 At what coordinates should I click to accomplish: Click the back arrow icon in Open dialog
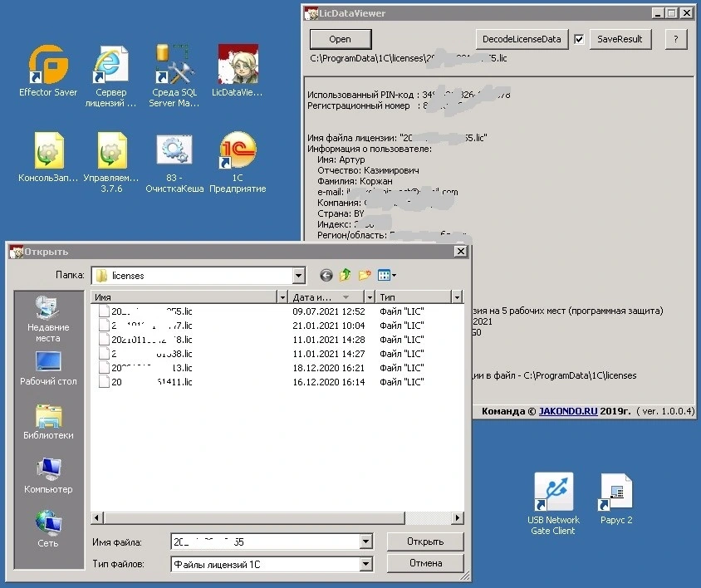[326, 276]
